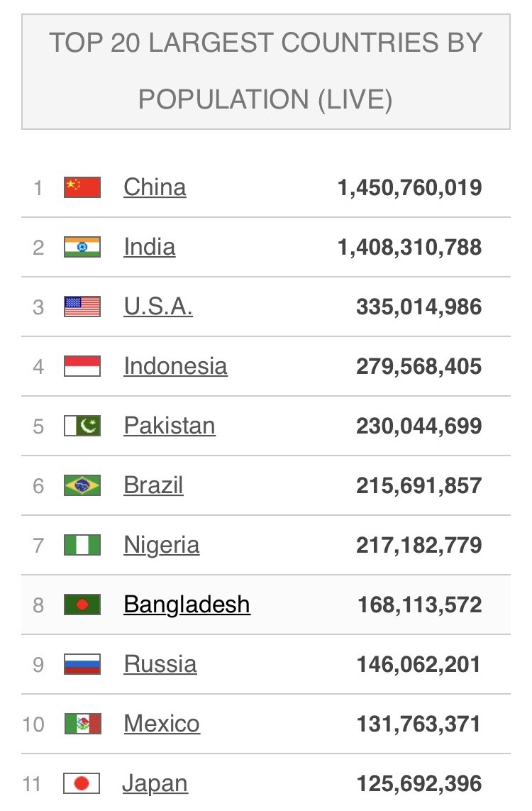532x811 pixels.
Task: Click the Indonesia flag icon
Action: pos(82,366)
